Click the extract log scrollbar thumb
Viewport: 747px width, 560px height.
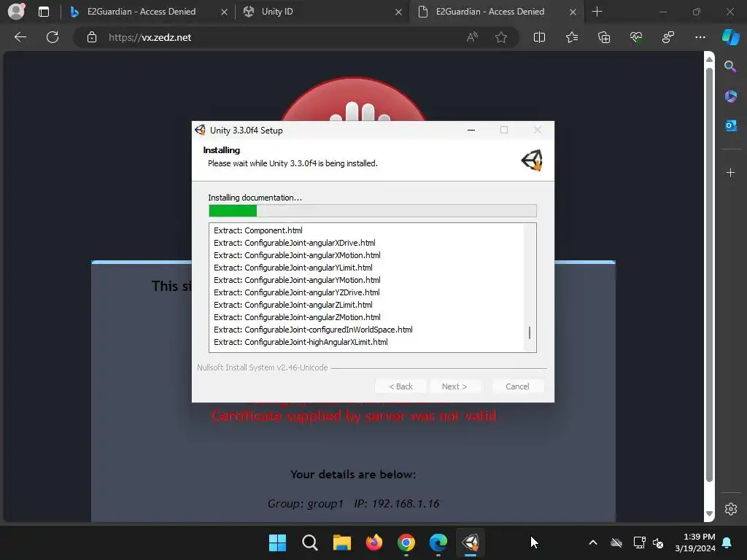pyautogui.click(x=530, y=332)
